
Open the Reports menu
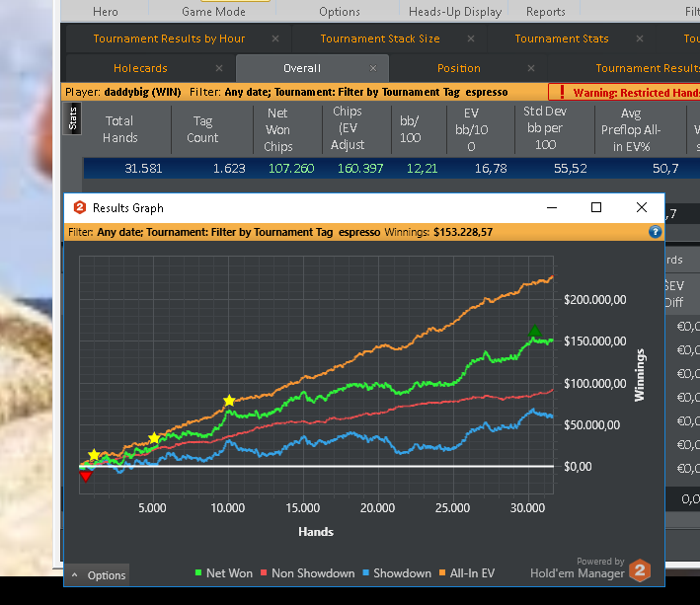(546, 12)
